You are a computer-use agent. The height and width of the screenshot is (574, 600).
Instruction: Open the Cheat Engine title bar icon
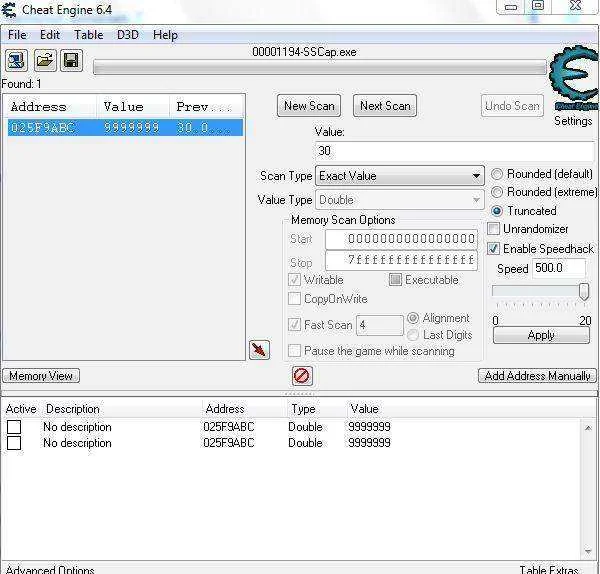(x=9, y=10)
